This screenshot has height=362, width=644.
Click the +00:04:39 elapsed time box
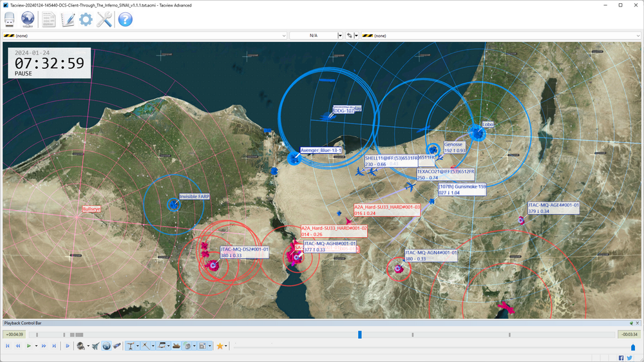(14, 334)
